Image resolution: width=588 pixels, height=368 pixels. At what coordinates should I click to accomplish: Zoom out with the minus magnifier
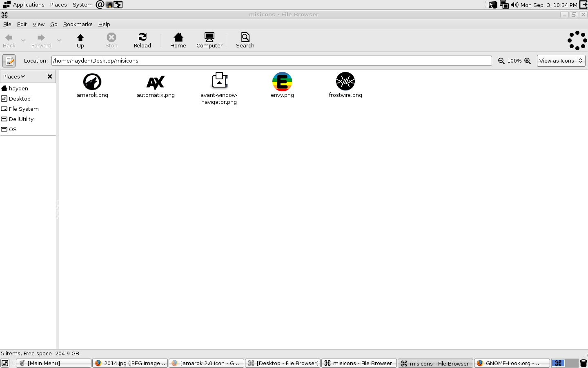pyautogui.click(x=501, y=61)
